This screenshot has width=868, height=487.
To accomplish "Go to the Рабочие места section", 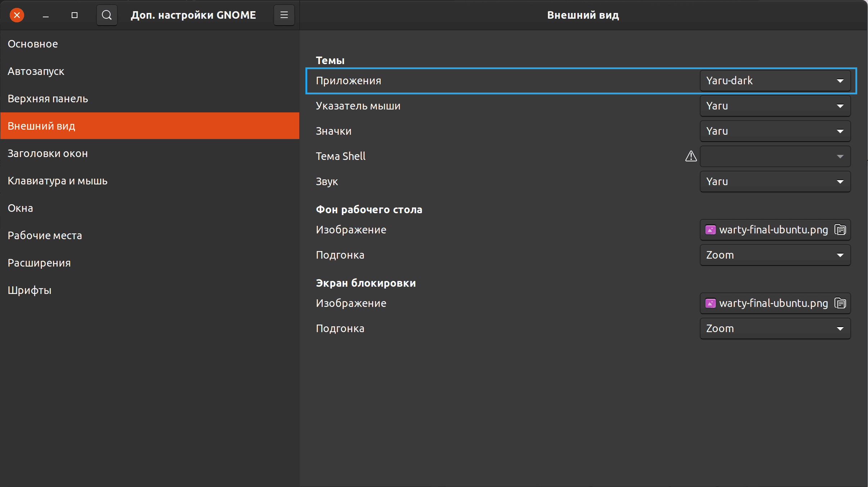I will point(150,236).
